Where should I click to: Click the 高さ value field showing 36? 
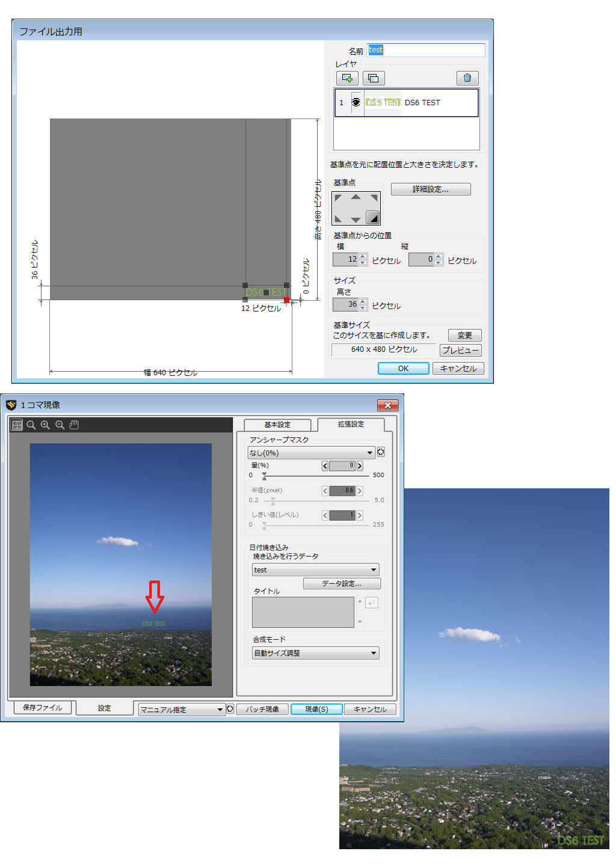346,304
